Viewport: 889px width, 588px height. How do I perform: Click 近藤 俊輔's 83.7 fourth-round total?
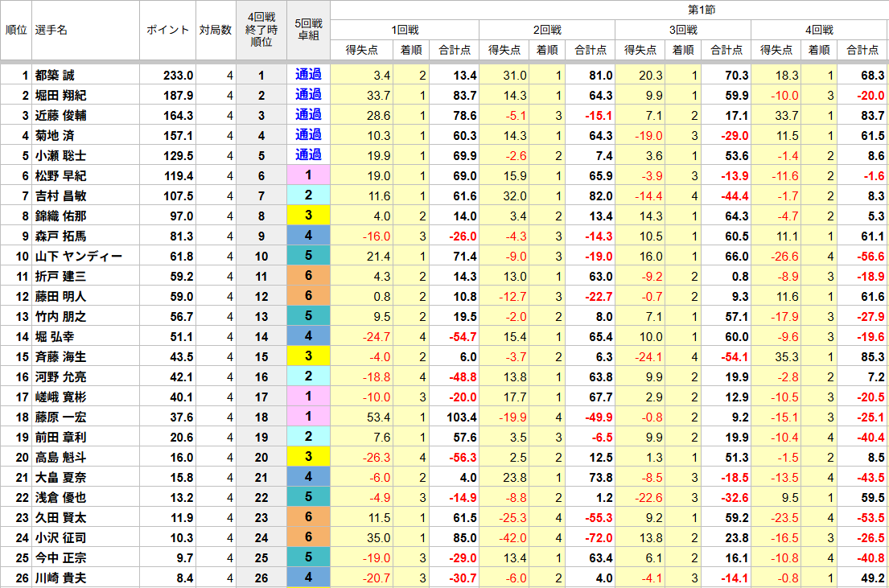tap(873, 116)
